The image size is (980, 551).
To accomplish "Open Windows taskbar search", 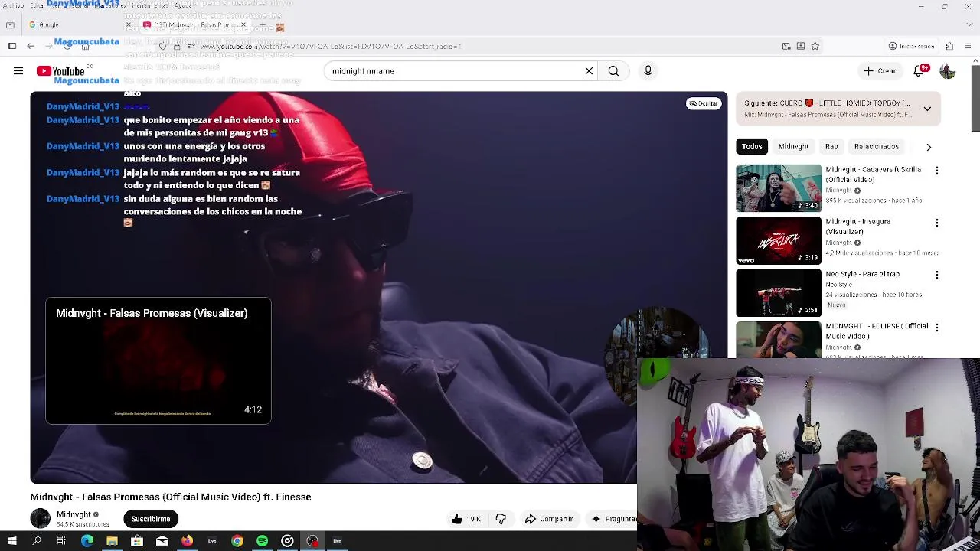I will click(37, 541).
